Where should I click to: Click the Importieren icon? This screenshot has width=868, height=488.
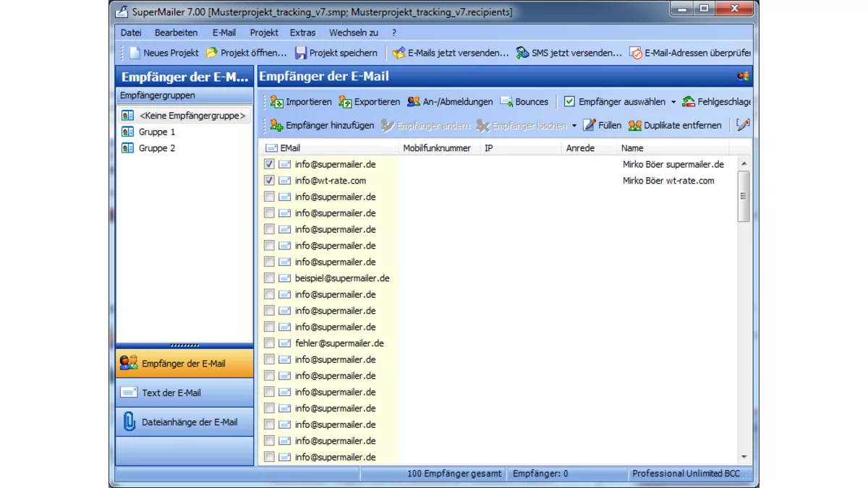[277, 101]
